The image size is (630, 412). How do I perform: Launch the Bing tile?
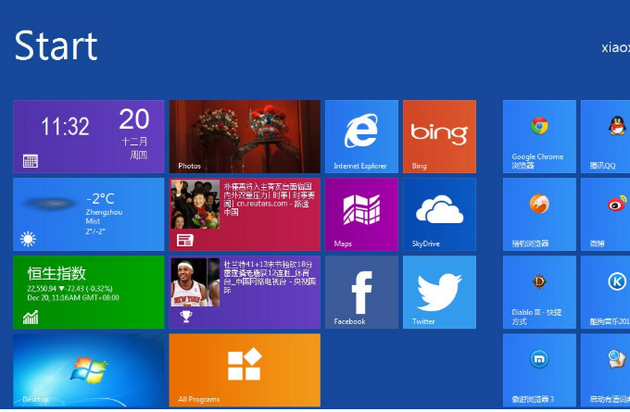click(439, 136)
